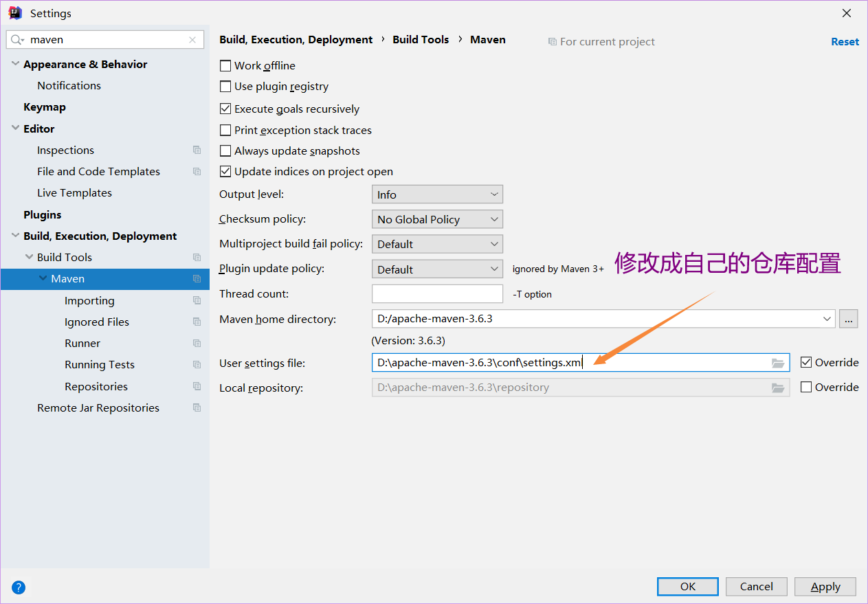868x604 pixels.
Task: Click project-level icon beside Inspections
Action: coord(197,150)
